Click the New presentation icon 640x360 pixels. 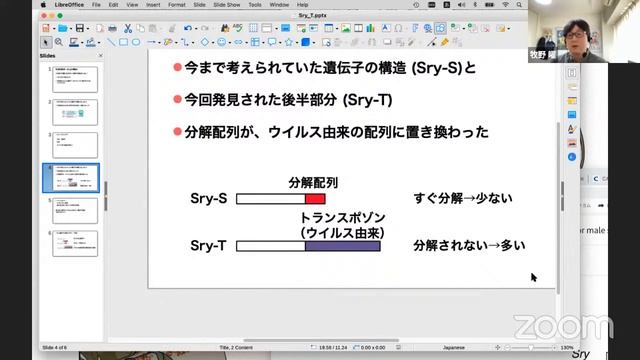click(x=46, y=28)
